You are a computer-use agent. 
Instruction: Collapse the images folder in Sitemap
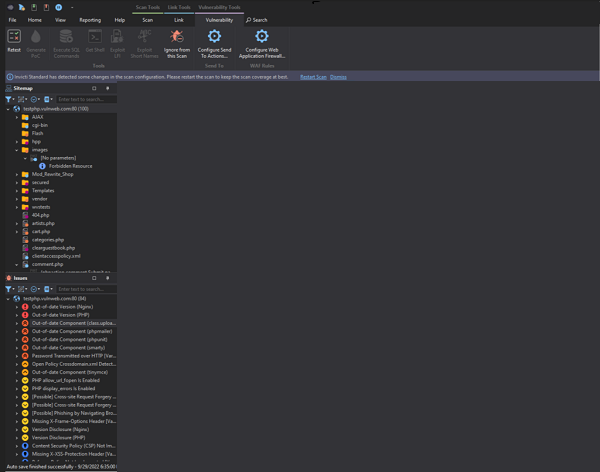point(17,150)
